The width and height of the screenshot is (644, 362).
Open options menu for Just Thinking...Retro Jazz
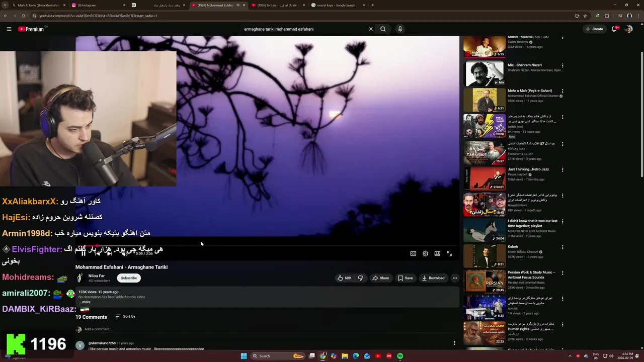tap(562, 170)
